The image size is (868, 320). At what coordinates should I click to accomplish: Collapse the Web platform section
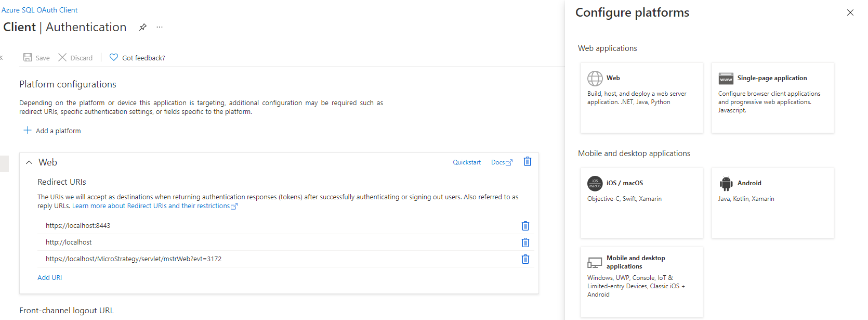[x=29, y=162]
